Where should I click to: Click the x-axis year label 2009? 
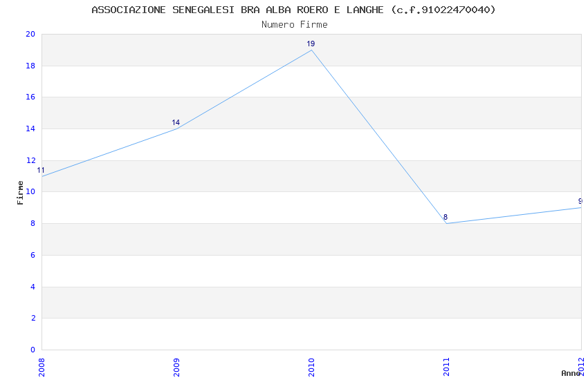pos(176,367)
